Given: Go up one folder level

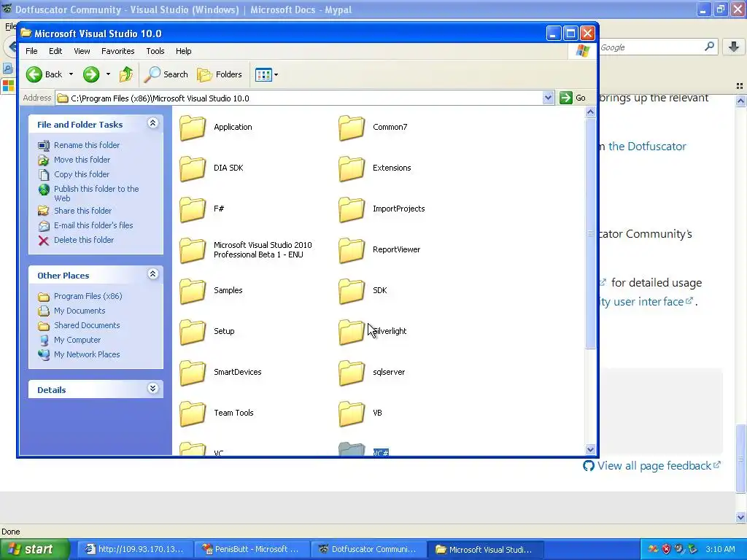Looking at the screenshot, I should 126,74.
